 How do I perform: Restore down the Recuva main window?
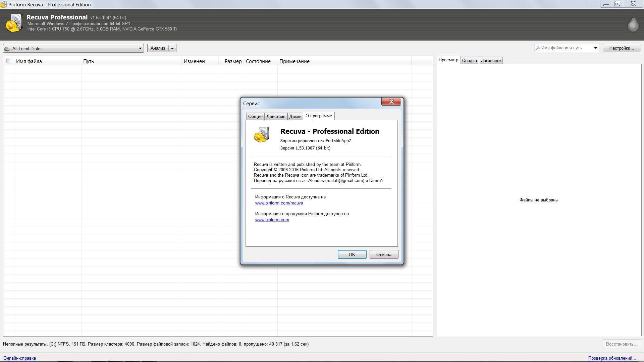point(617,4)
